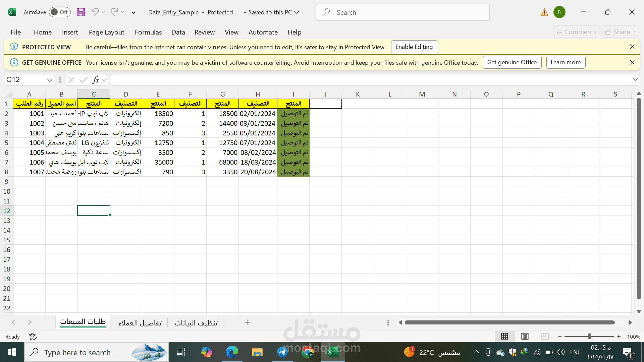The image size is (644, 362).
Task: Expand the Saved to this PC dropdown
Action: tap(297, 12)
